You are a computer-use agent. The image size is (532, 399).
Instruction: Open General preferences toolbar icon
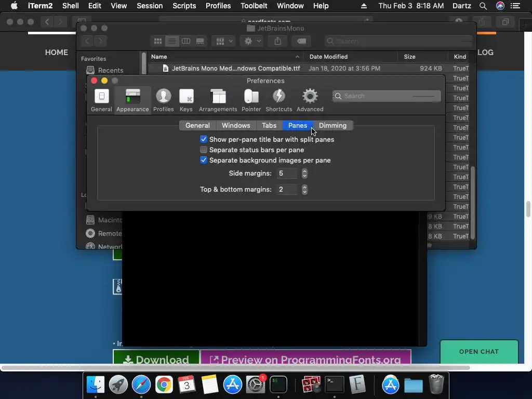pyautogui.click(x=101, y=100)
